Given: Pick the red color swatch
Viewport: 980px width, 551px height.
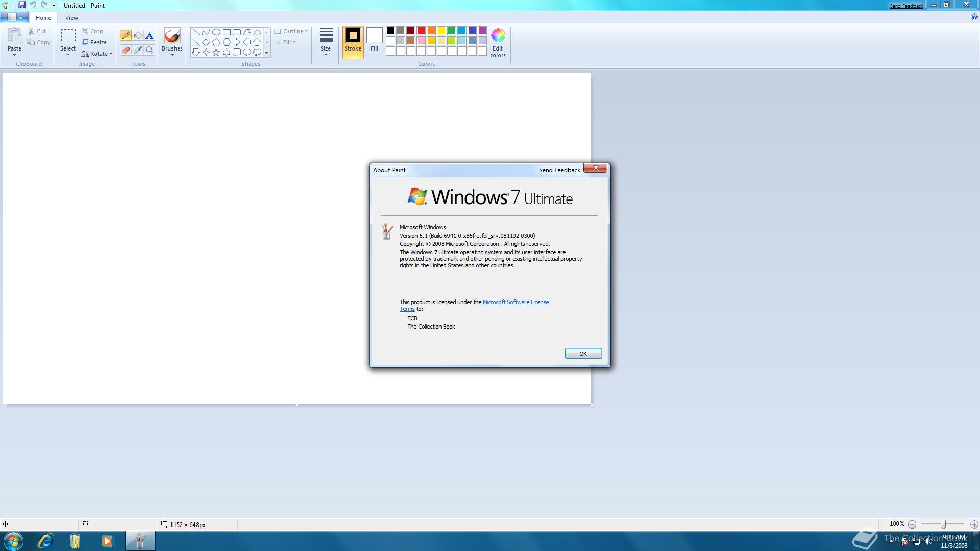Looking at the screenshot, I should click(421, 31).
